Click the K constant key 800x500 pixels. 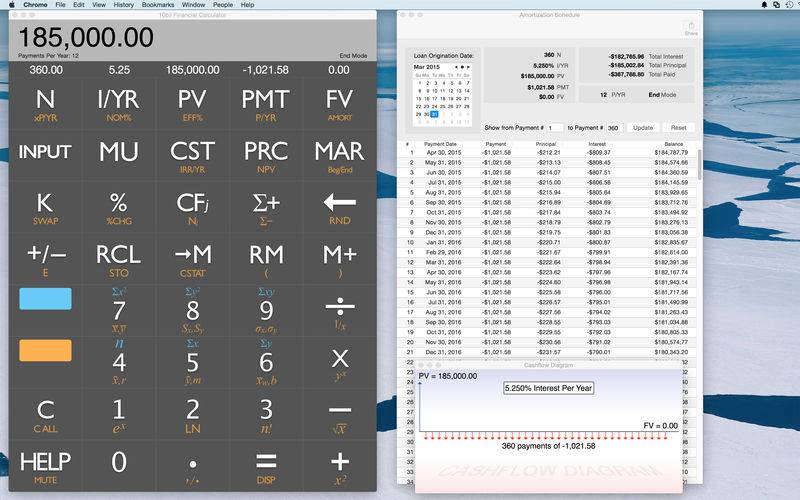45,207
